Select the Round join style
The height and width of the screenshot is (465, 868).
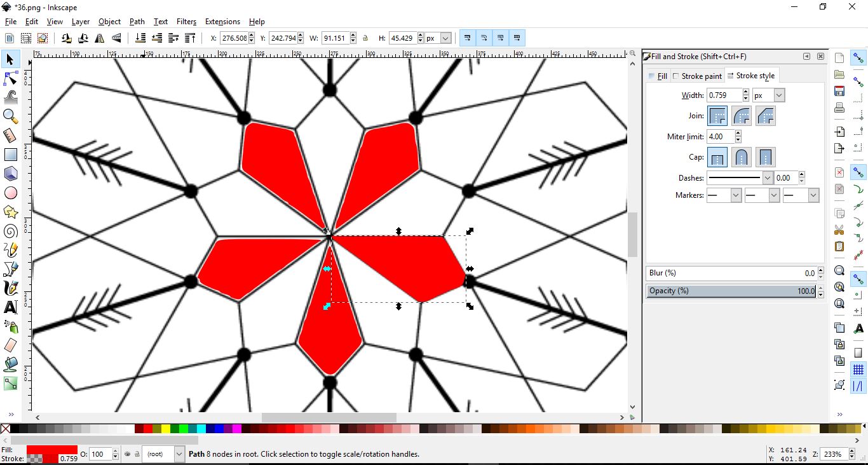[x=742, y=116]
